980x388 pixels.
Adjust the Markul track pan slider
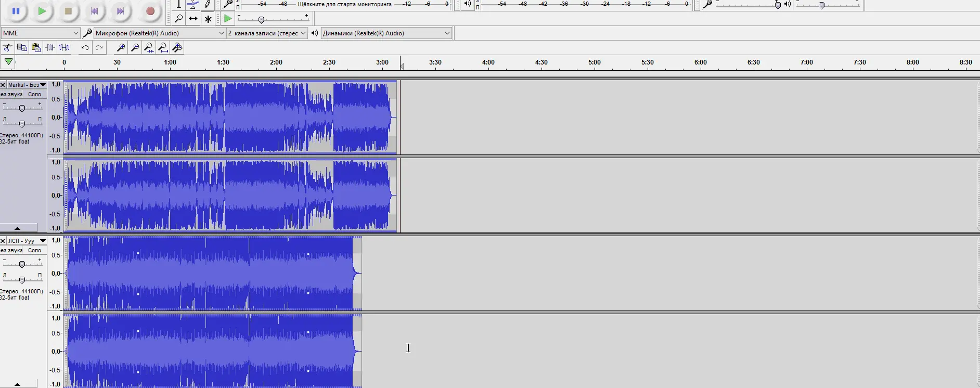pos(22,124)
